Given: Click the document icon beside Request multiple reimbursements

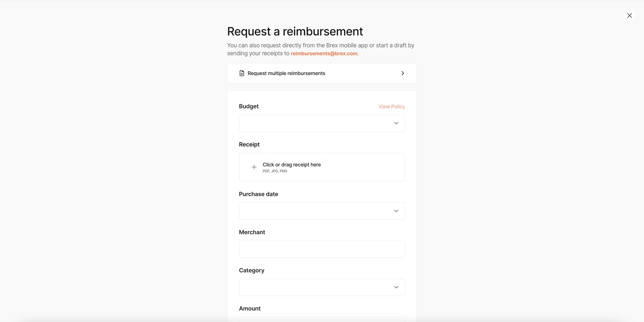Looking at the screenshot, I should (241, 73).
